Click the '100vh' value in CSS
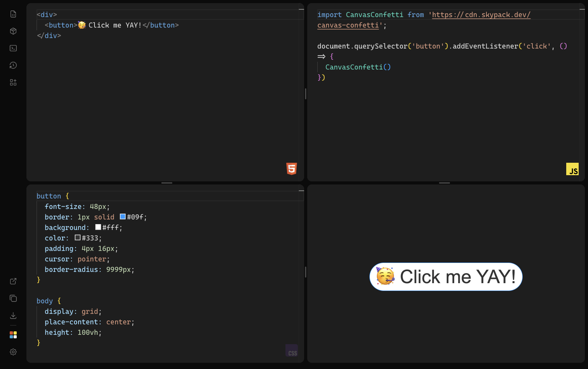 (x=87, y=332)
